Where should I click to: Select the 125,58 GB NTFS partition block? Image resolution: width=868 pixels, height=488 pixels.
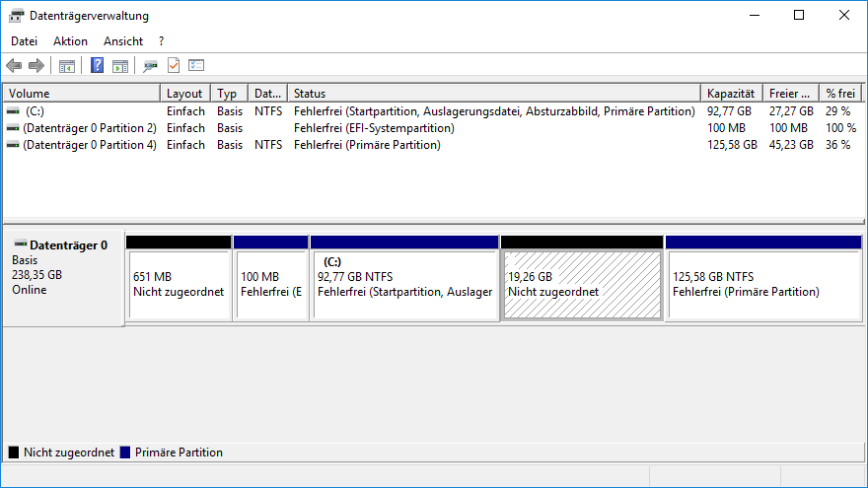click(763, 278)
